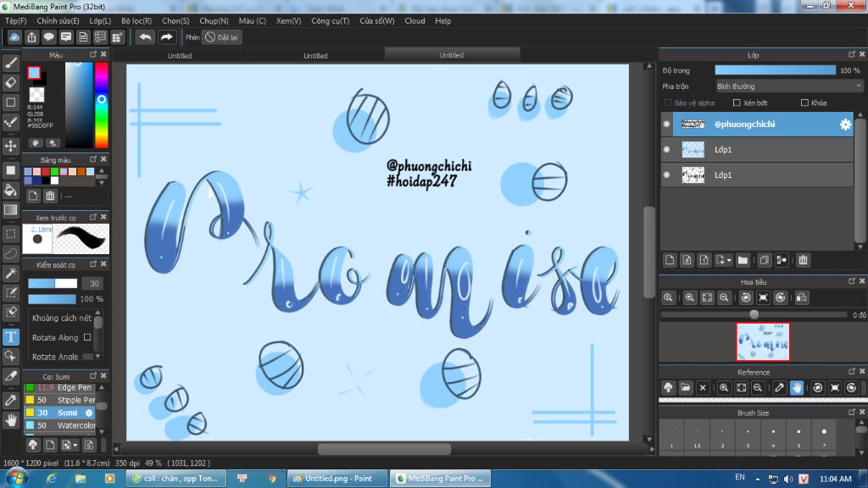Click the Đặt lại reset button

tap(221, 37)
